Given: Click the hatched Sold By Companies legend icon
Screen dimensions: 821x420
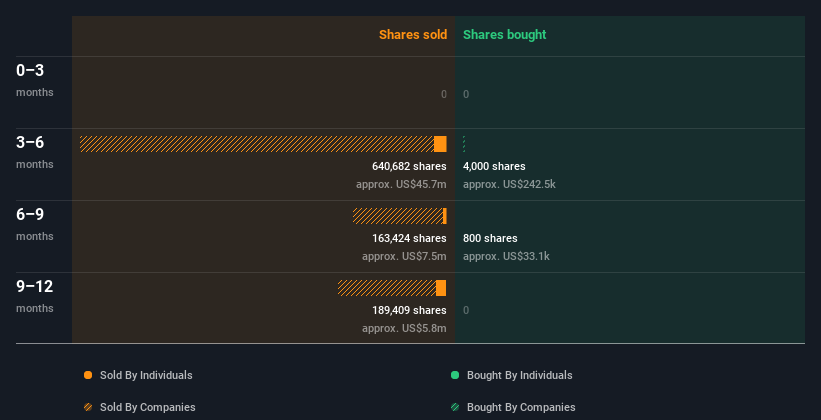Looking at the screenshot, I should (88, 407).
